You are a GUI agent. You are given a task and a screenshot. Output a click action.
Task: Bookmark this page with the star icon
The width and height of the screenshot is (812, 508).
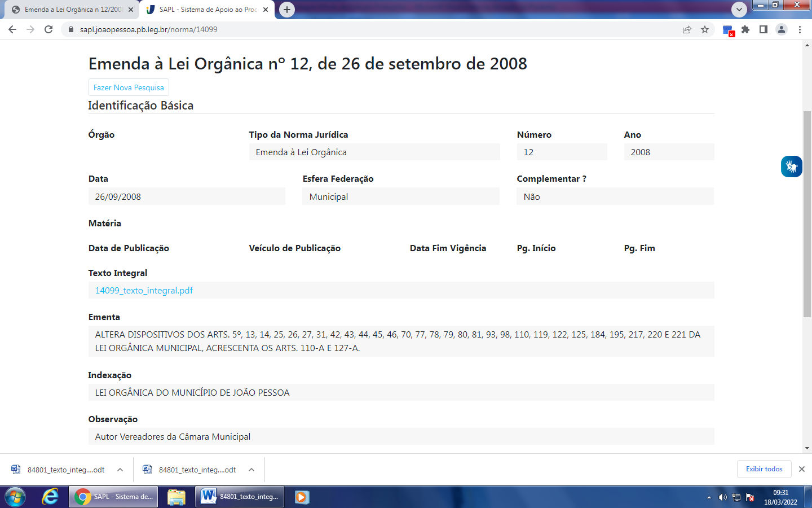point(705,29)
